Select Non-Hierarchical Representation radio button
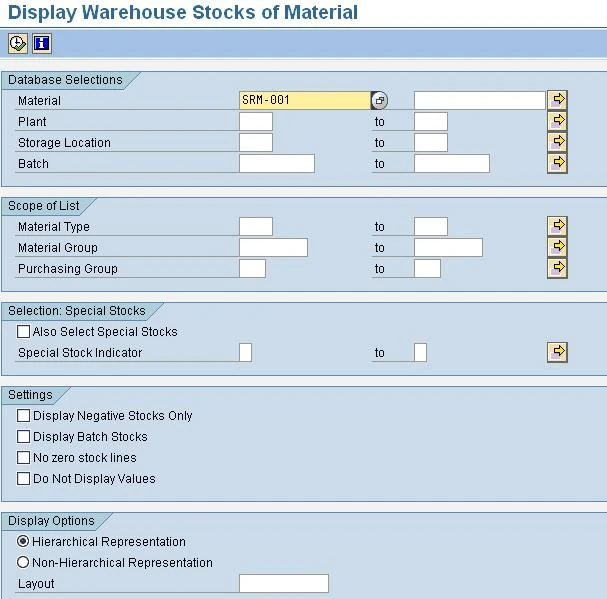This screenshot has width=607, height=599. [x=24, y=563]
